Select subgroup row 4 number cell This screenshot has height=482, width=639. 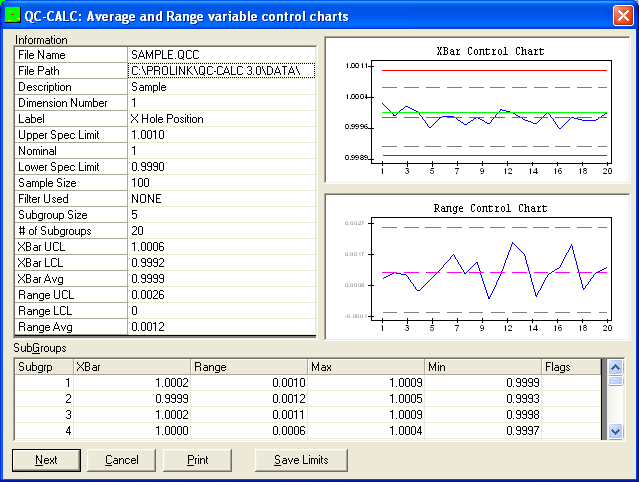coord(44,431)
